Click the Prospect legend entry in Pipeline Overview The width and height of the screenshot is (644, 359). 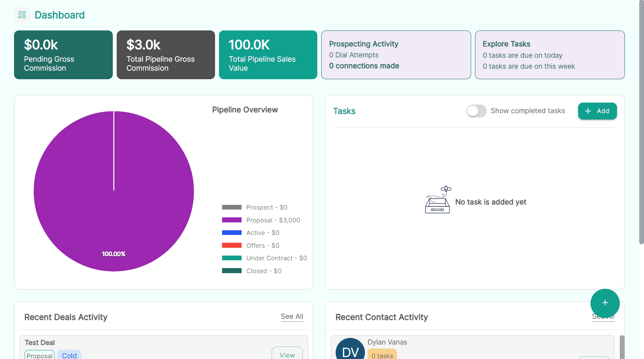tap(267, 207)
